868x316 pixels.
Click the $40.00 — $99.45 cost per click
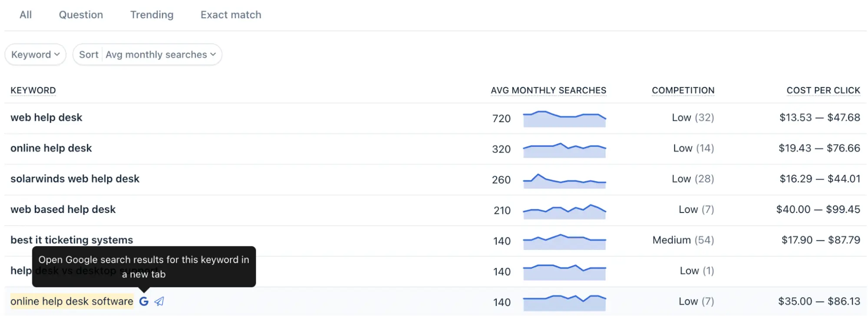point(818,210)
